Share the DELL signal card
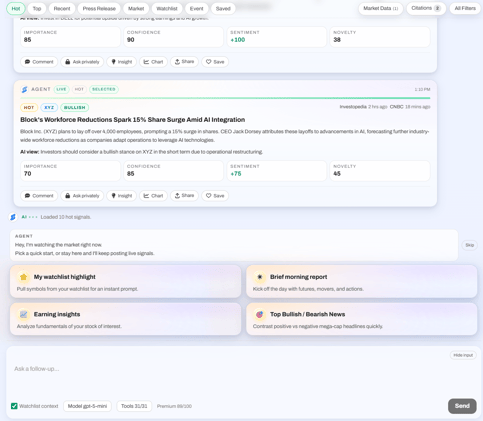 (184, 62)
